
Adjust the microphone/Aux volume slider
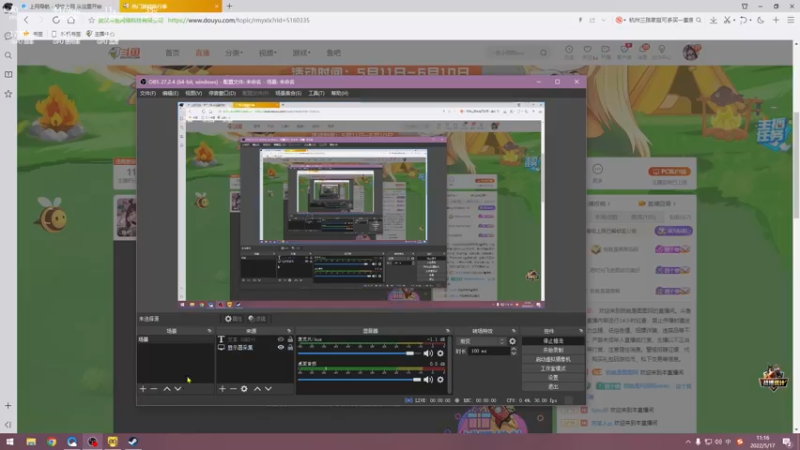pyautogui.click(x=359, y=353)
